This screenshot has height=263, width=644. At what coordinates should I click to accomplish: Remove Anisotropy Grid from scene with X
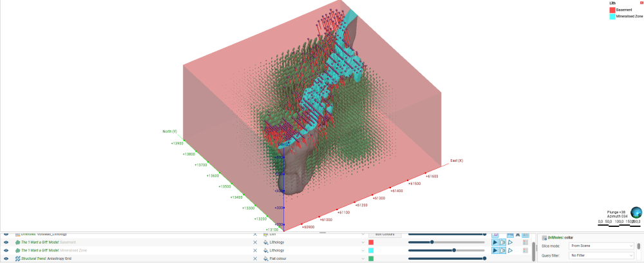click(255, 258)
